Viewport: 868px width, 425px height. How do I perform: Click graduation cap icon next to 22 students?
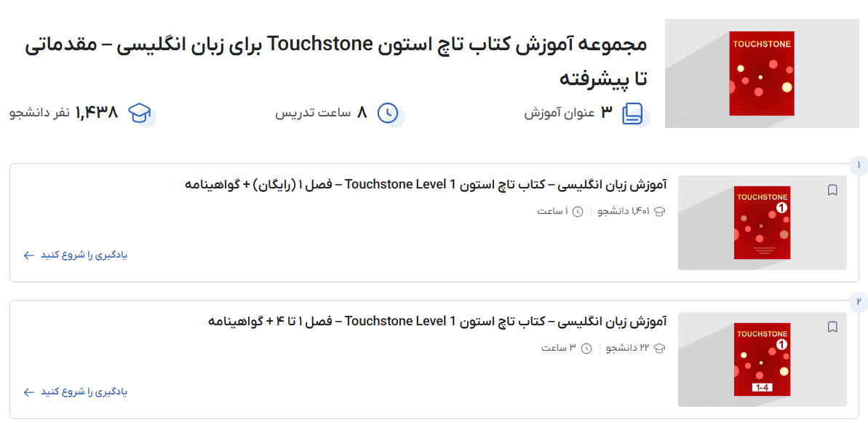point(660,349)
